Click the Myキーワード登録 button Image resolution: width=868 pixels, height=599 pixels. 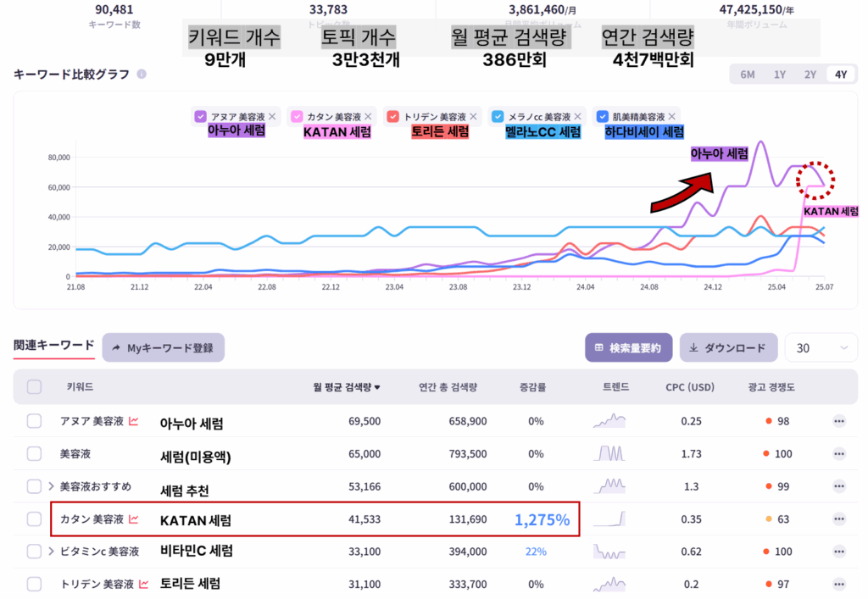(164, 348)
